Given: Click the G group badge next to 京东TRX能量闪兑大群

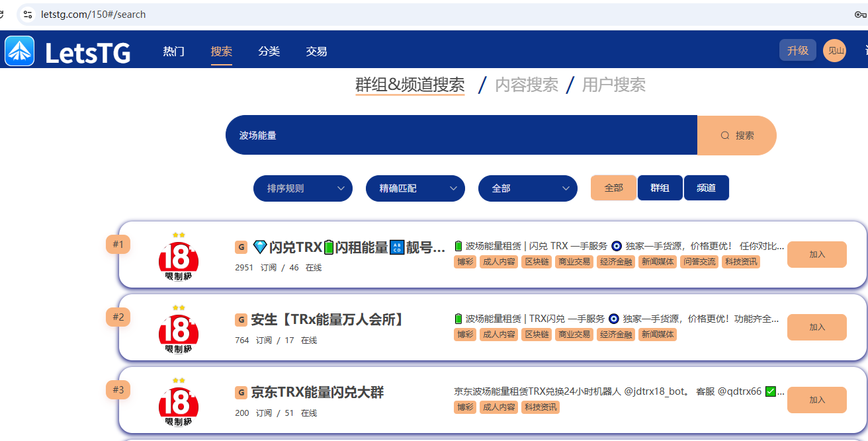Looking at the screenshot, I should (x=241, y=393).
